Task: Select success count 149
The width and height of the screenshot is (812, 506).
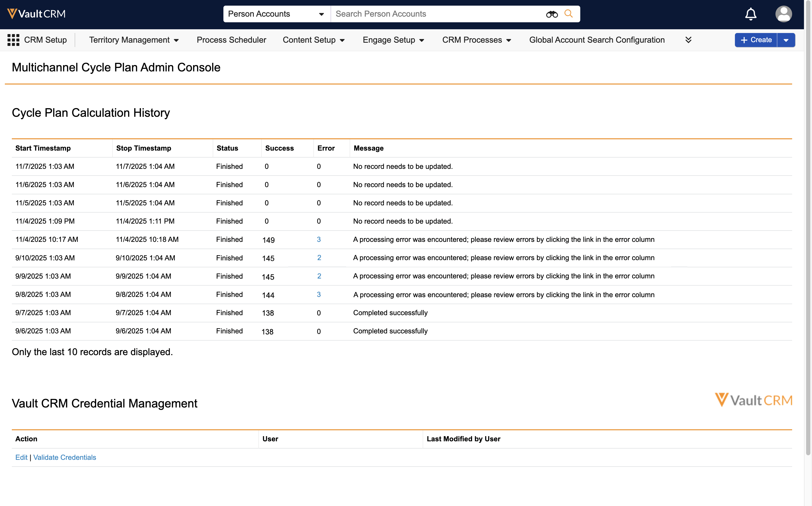Action: pos(269,240)
